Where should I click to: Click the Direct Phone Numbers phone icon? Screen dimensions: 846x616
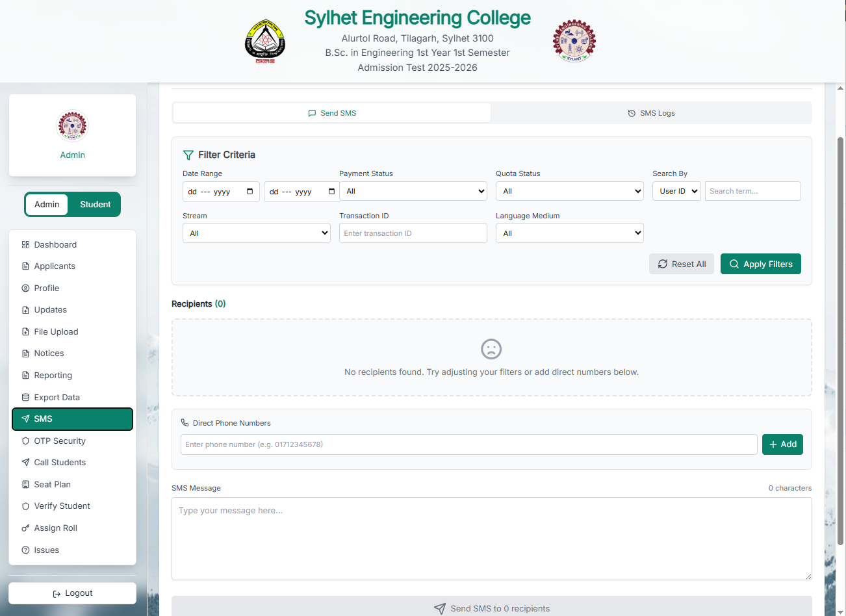coord(185,422)
